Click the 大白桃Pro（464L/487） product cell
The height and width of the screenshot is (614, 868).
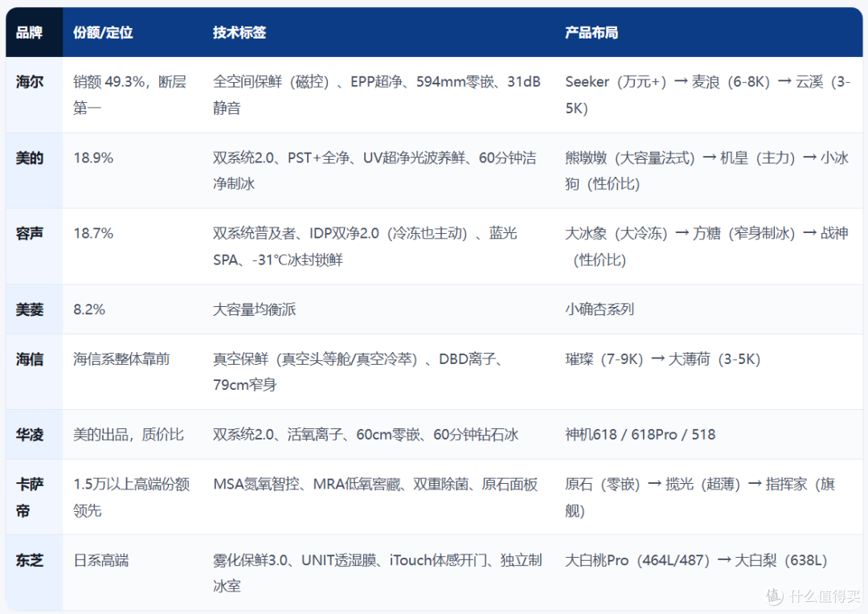click(708, 572)
